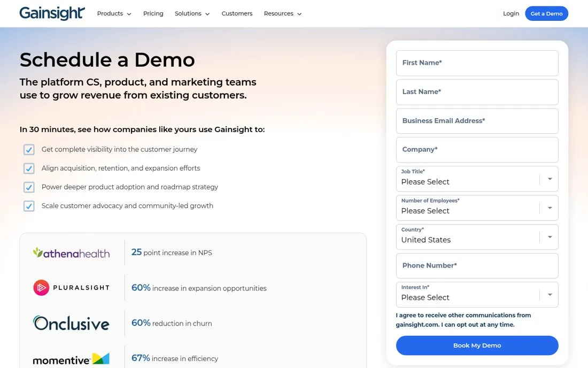Click checkmark icon beside customer advocacy growth
This screenshot has height=368, width=588.
[29, 206]
